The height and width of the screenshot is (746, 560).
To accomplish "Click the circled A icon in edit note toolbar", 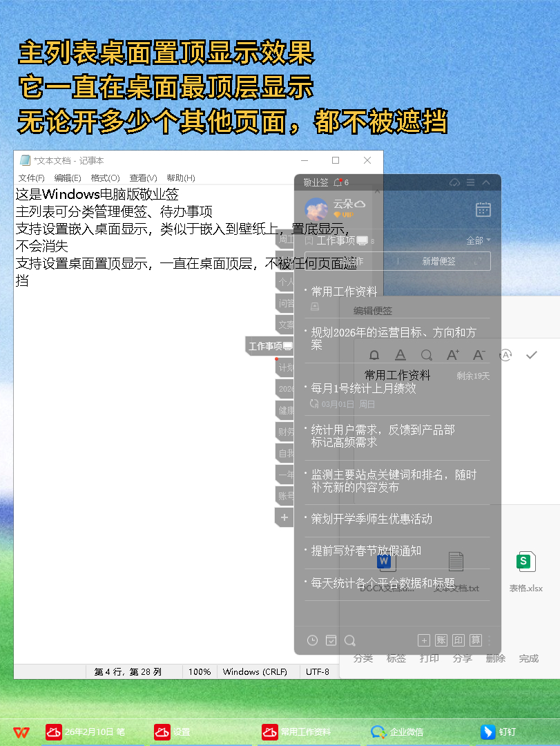I will pos(505,355).
